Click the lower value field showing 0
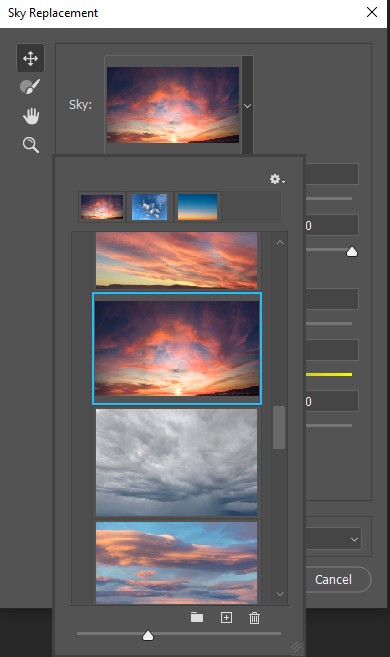Viewport: 390px width, 657px height. [332, 401]
